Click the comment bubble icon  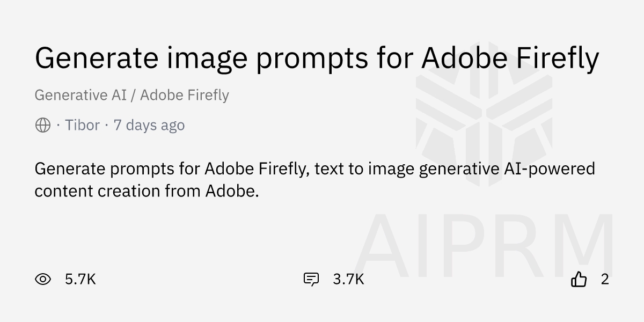(311, 279)
